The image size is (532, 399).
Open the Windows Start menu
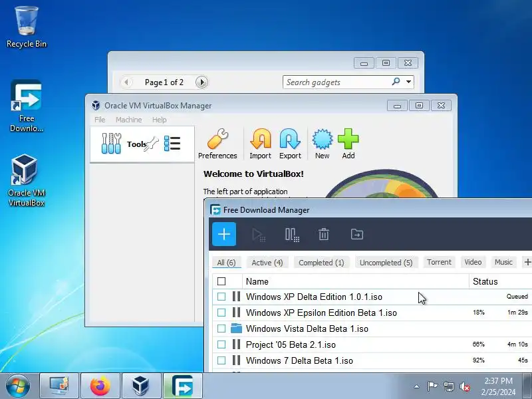(17, 386)
